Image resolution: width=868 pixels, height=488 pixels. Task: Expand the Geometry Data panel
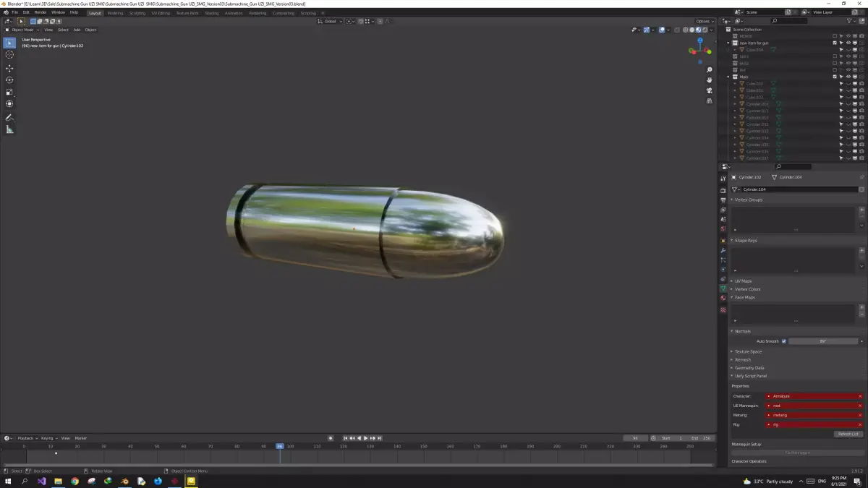tap(749, 368)
